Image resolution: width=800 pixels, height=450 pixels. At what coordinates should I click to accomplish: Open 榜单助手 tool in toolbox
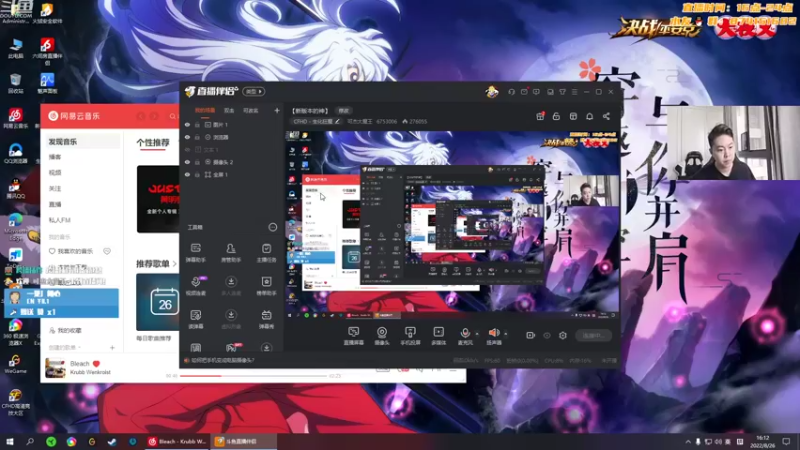pyautogui.click(x=266, y=286)
